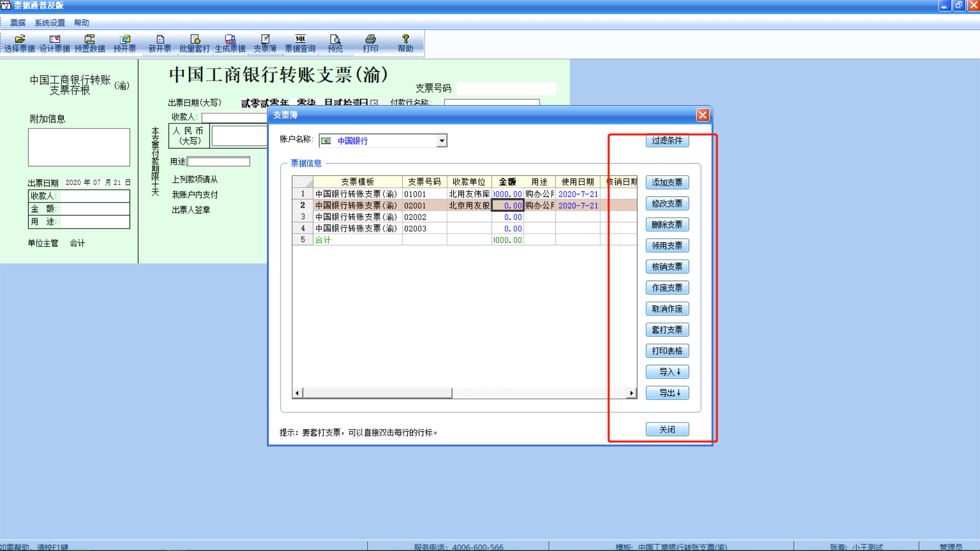Select row header 1 in the cheque table
This screenshot has width=980, height=551.
[303, 194]
